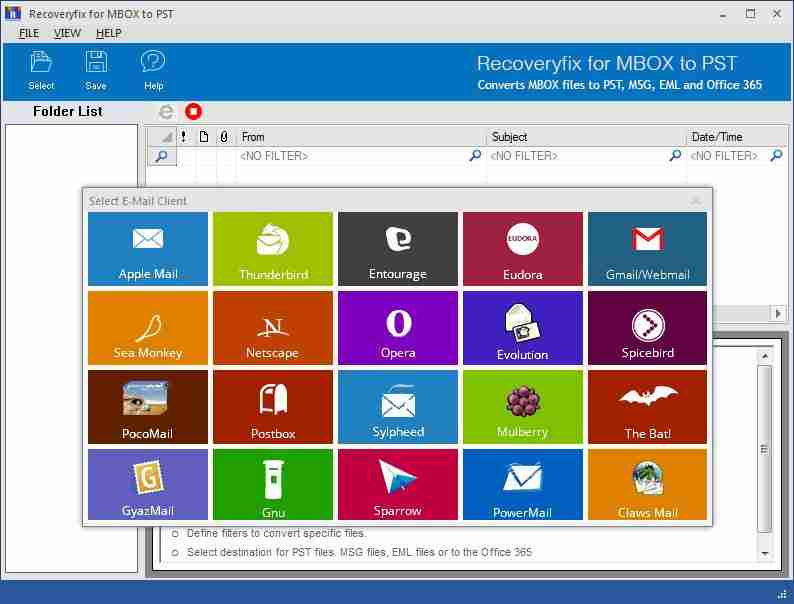The image size is (794, 604).
Task: Click the info pane vertical scrollbar thumb
Action: [x=765, y=449]
